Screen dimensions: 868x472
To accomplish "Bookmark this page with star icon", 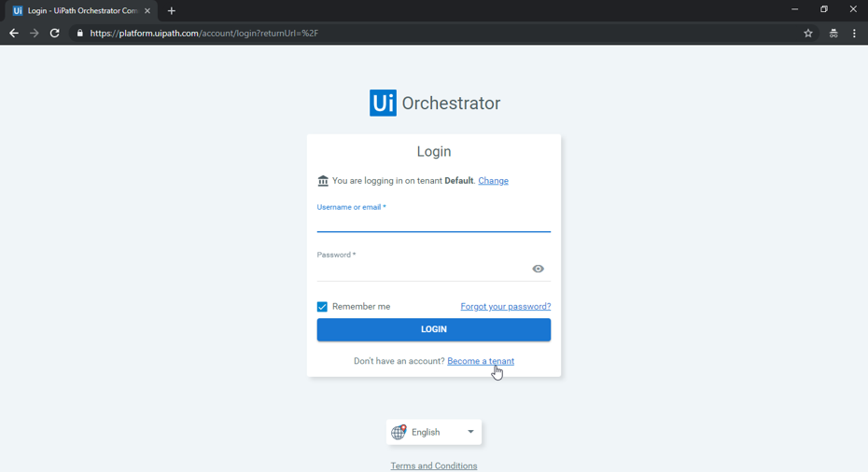I will click(808, 34).
